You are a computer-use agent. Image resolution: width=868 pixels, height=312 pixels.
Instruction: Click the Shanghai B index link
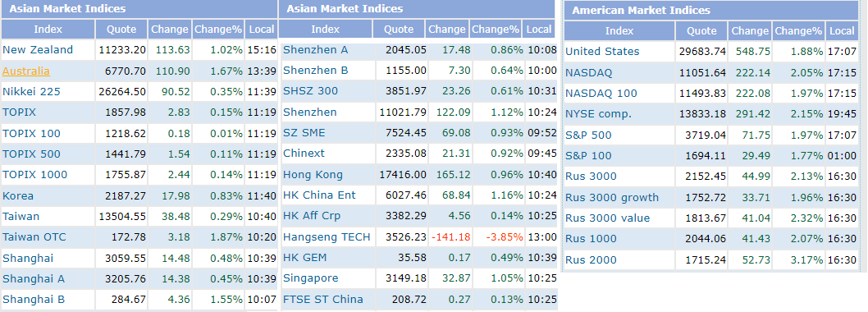pos(34,300)
